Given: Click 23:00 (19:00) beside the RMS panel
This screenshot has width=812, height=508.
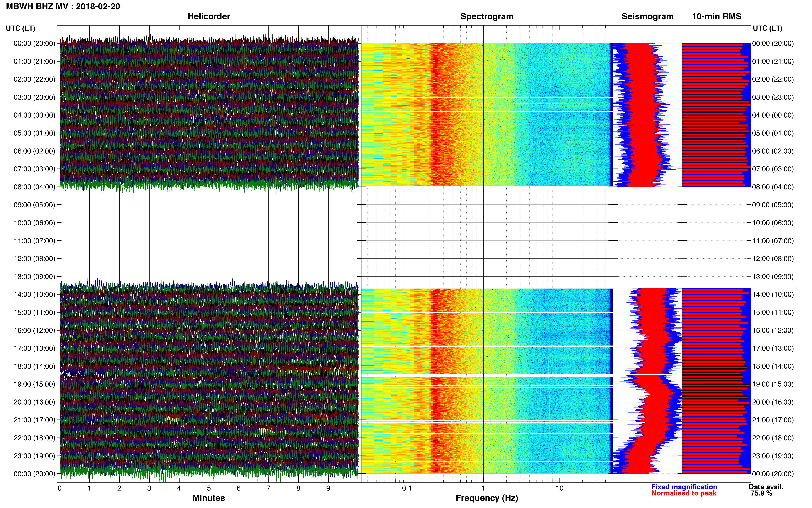Looking at the screenshot, I should (x=773, y=456).
